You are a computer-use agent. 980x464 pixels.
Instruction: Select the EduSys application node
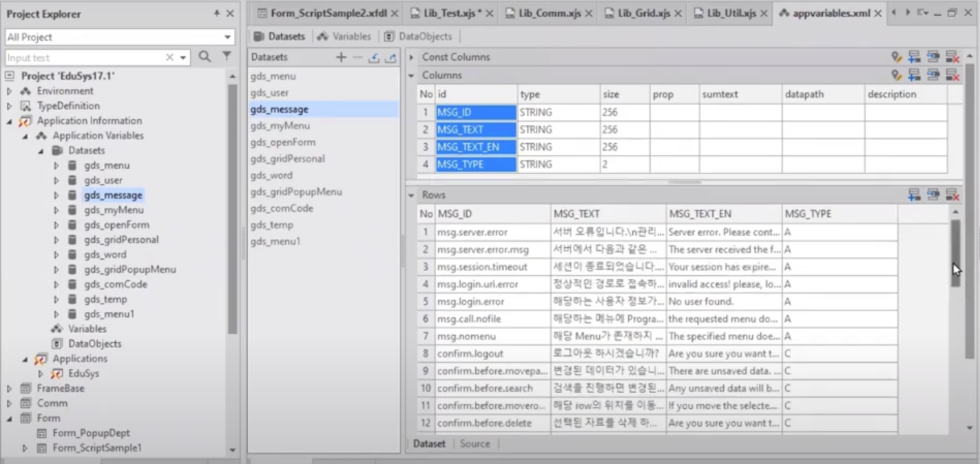point(83,374)
